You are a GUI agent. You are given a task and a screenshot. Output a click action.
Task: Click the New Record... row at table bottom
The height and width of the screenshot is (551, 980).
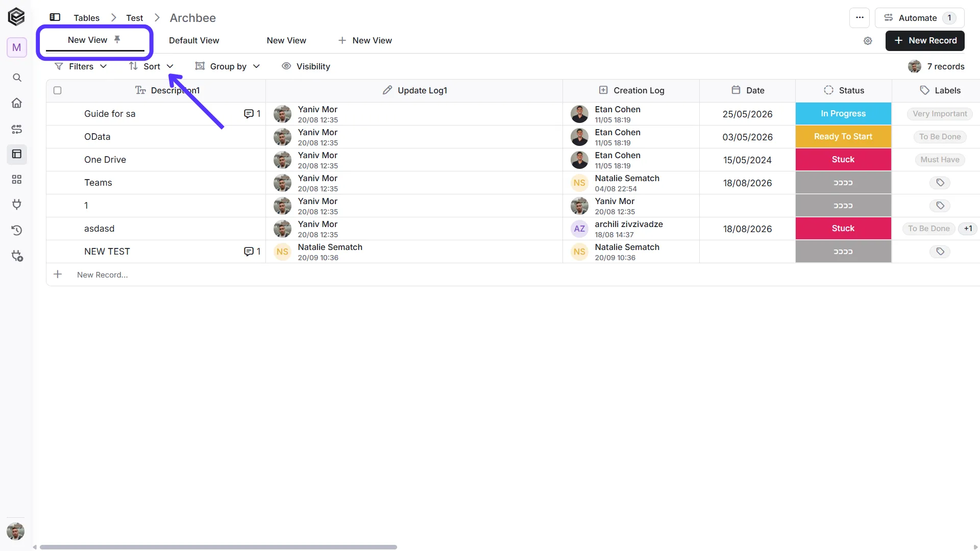513,274
